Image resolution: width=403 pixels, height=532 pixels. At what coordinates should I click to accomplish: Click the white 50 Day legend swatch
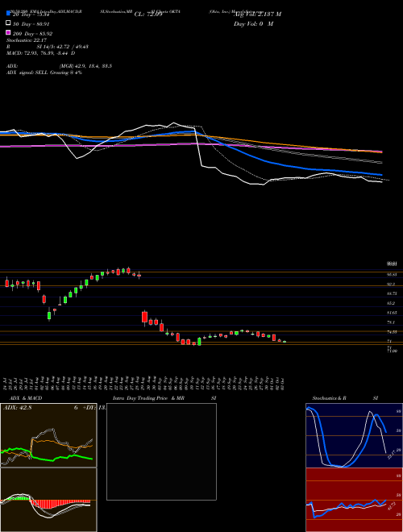coord(8,23)
